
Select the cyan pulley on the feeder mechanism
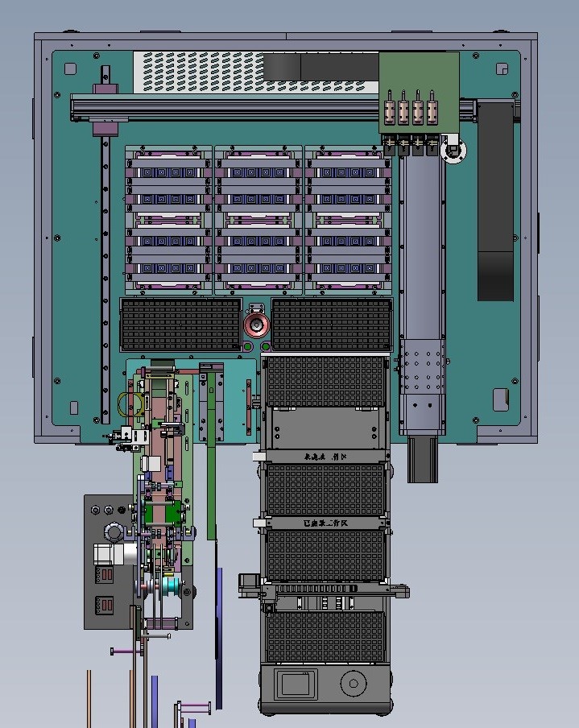coord(172,585)
